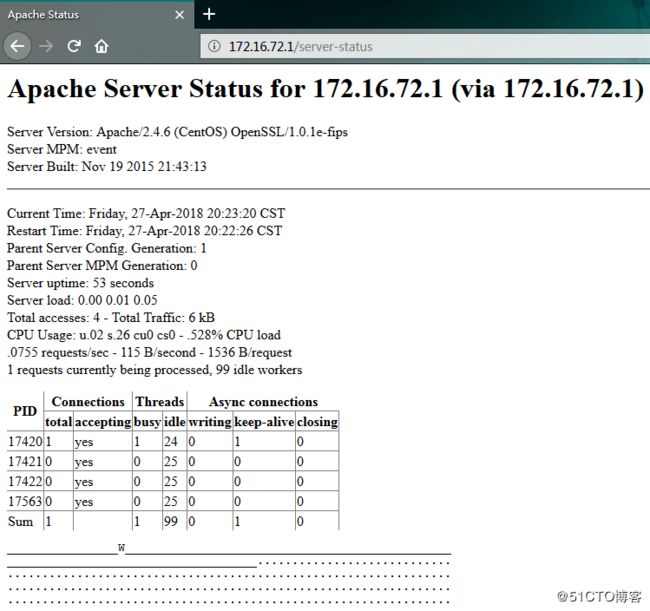Click Parent Server Config. Generation line
This screenshot has height=611, width=650.
pyautogui.click(x=107, y=248)
